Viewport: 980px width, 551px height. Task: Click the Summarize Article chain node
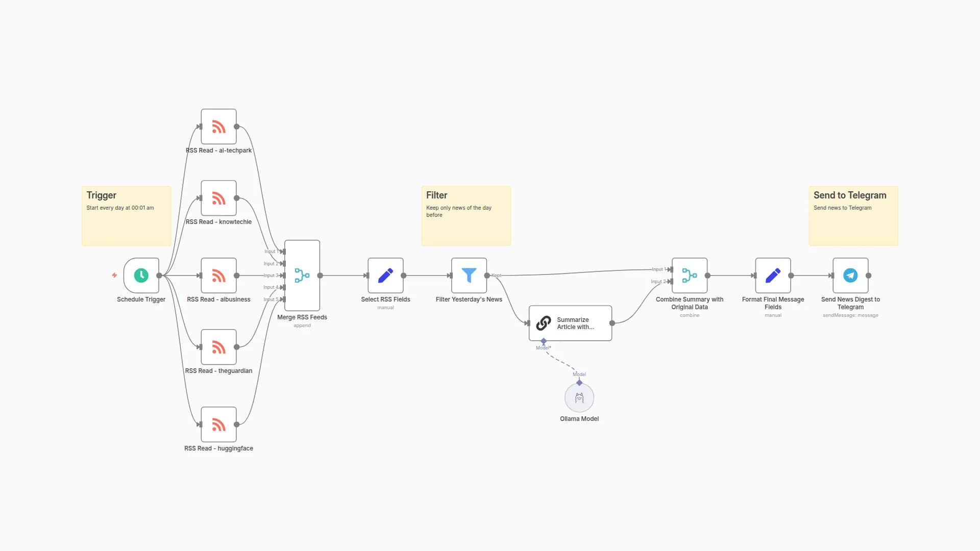click(570, 323)
